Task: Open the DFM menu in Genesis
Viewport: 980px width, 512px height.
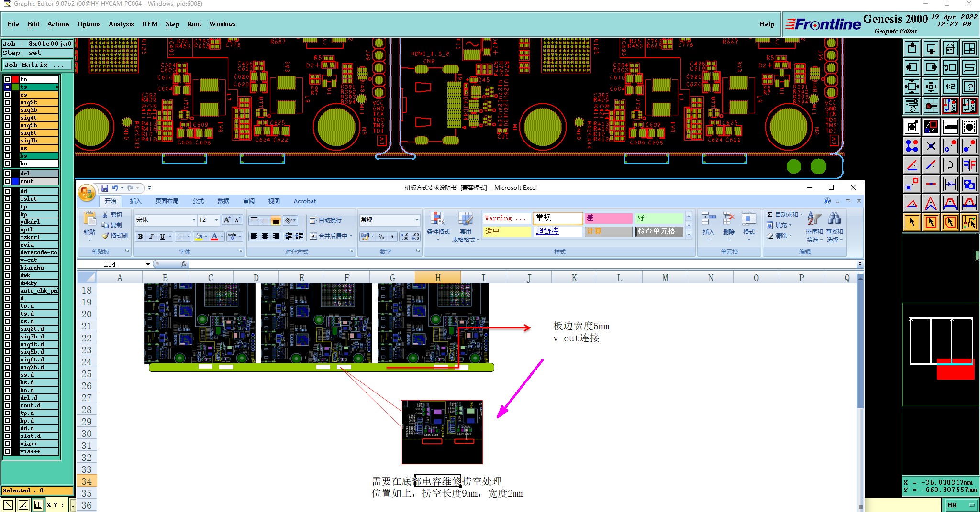Action: point(149,24)
